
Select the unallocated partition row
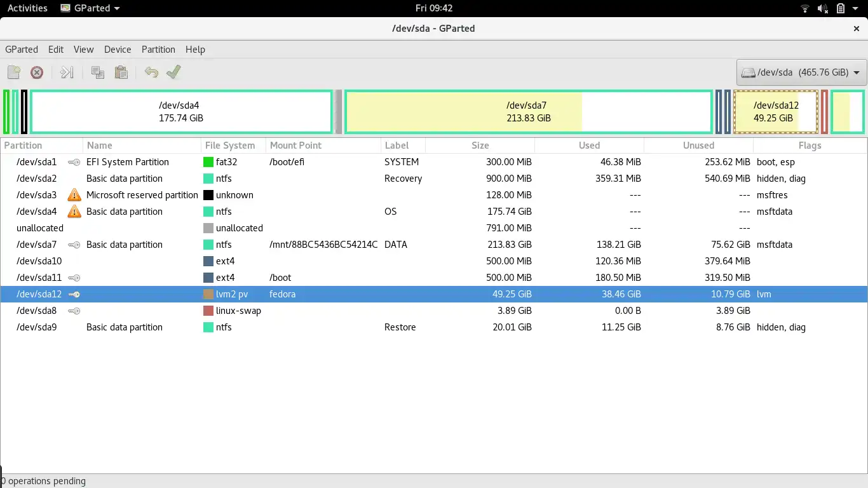point(434,228)
